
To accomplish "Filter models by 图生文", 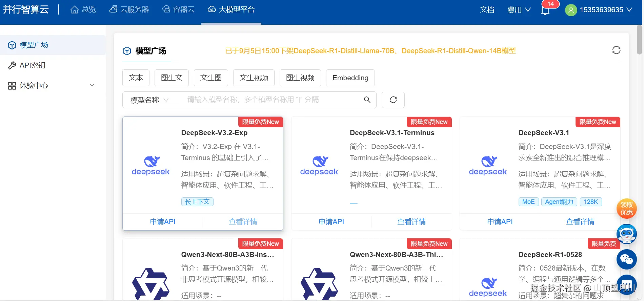I will pos(172,78).
